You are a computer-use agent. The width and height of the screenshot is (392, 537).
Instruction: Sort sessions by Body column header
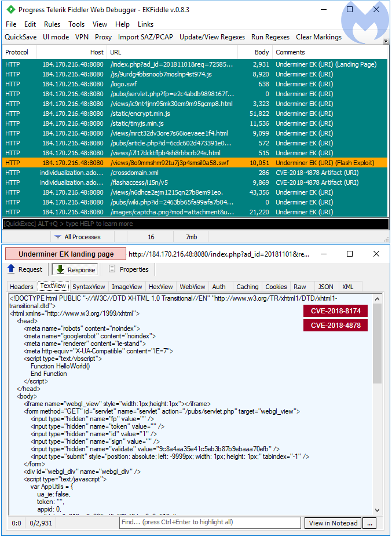(x=255, y=52)
